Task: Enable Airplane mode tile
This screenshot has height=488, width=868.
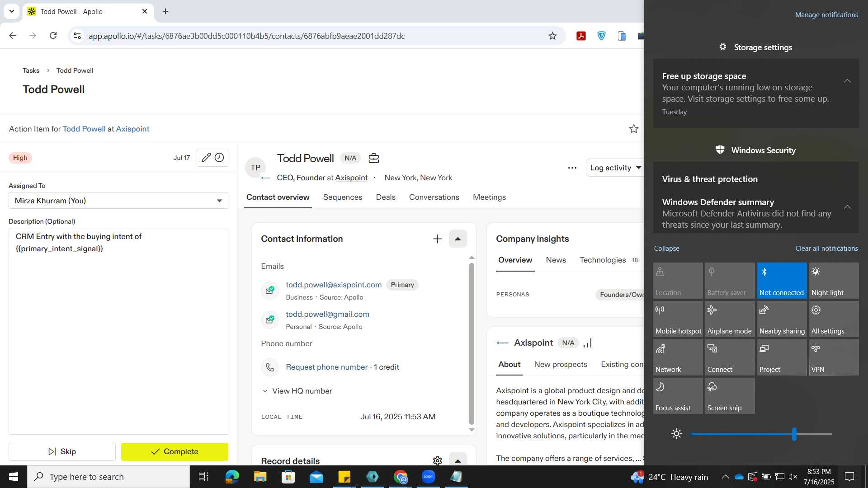Action: (730, 319)
